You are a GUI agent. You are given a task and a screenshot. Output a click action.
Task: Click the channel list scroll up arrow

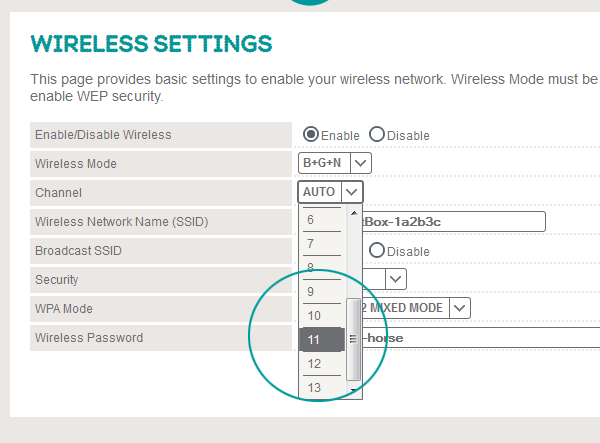point(354,213)
